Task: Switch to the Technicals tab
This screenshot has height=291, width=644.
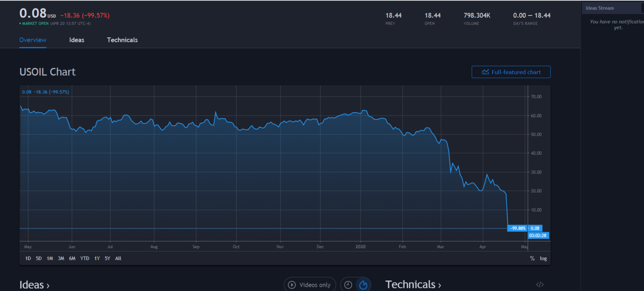Action: coord(122,40)
